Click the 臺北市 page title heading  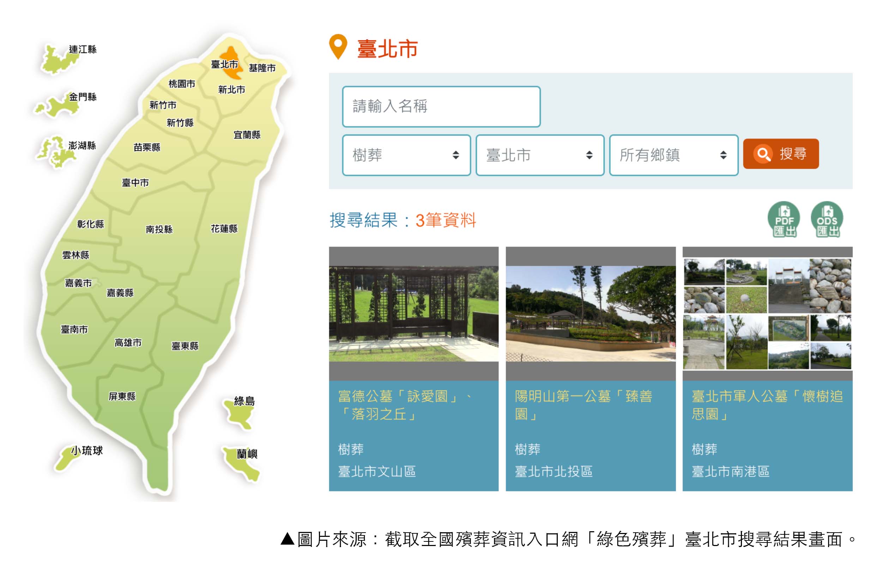pos(387,49)
